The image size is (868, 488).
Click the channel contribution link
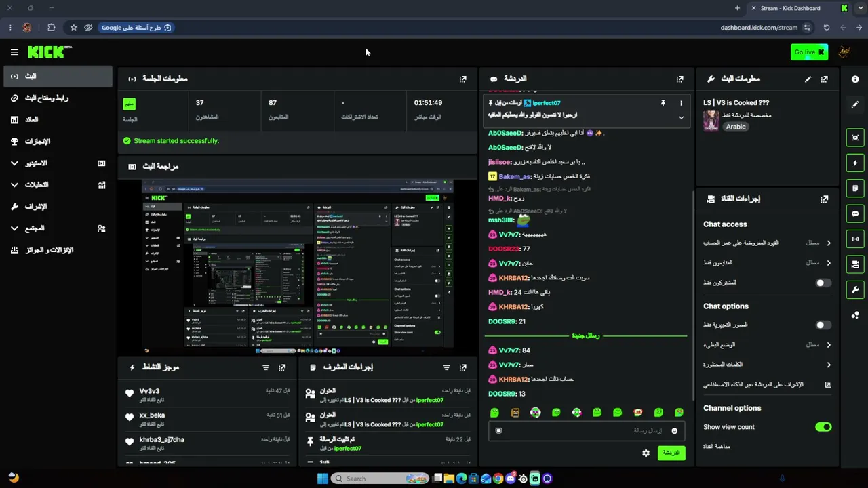pos(717,447)
